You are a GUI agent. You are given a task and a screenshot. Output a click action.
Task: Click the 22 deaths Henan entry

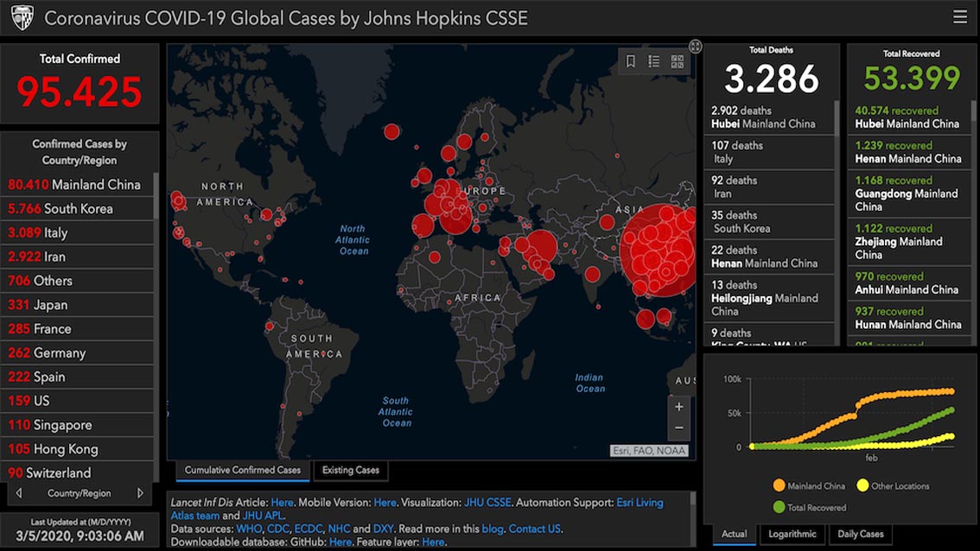(x=769, y=256)
